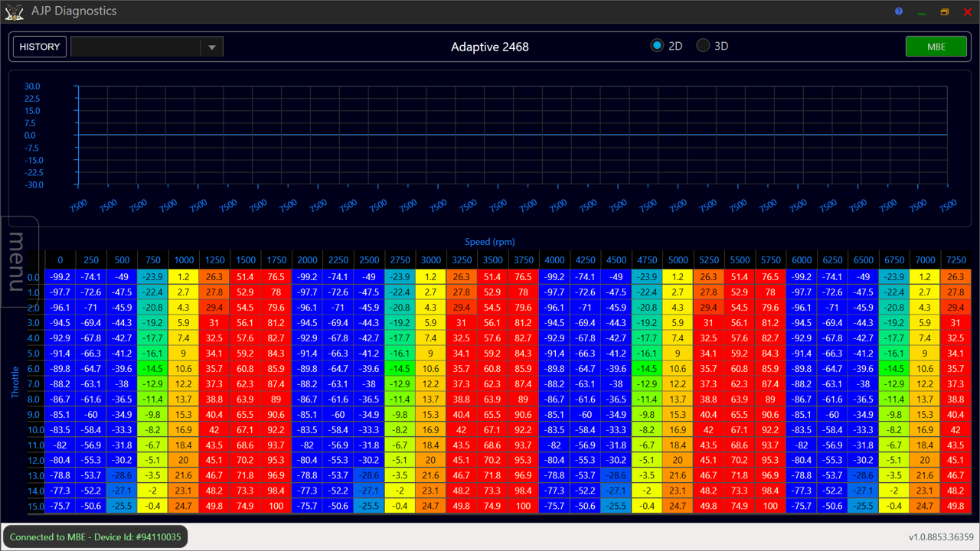Click the green MBE button
The image size is (980, 551).
(x=936, y=47)
